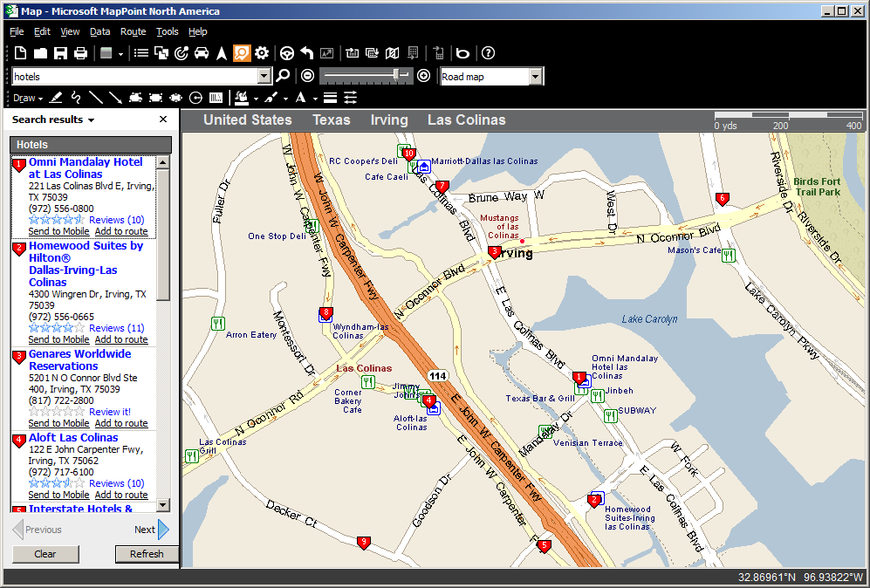This screenshot has height=588, width=870.
Task: Expand the hotels search box dropdown
Action: [x=264, y=77]
